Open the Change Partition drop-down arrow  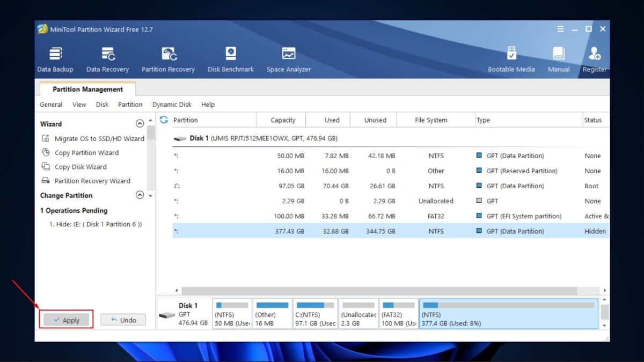click(x=150, y=195)
